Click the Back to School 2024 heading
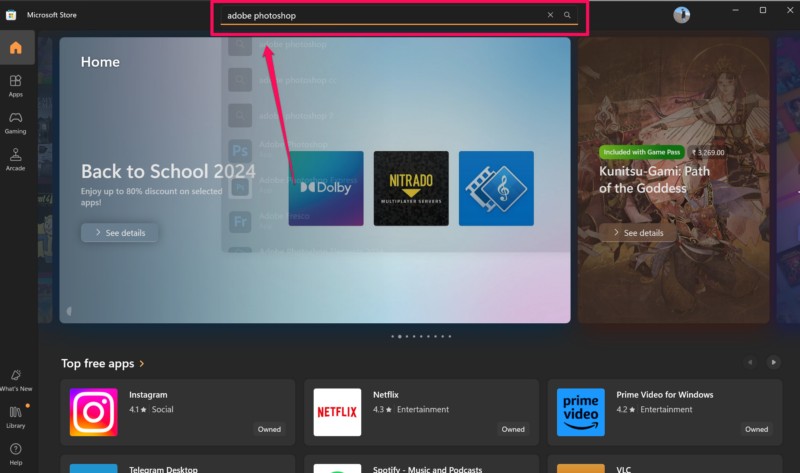Viewport: 800px width, 473px height. point(168,171)
